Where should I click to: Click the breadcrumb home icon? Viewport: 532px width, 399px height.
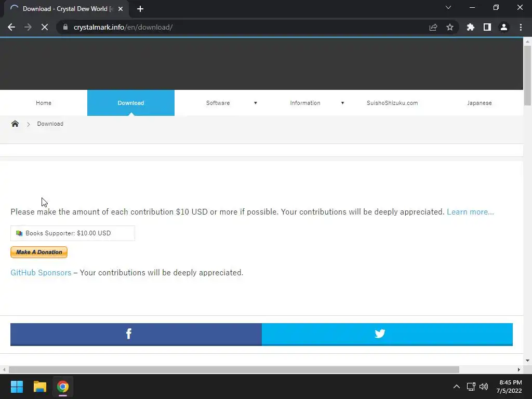click(x=15, y=124)
